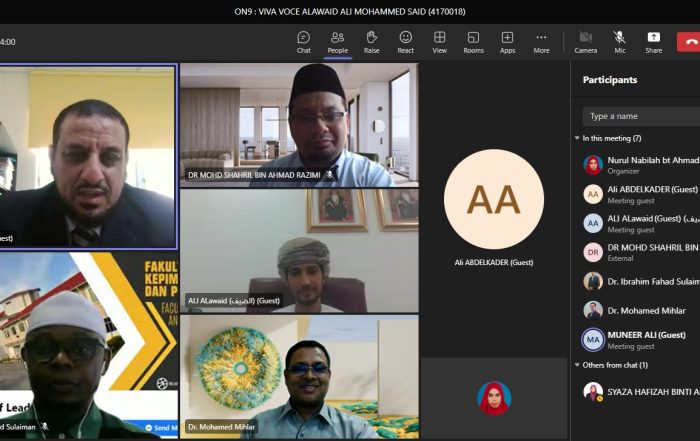
Task: Click the Share screen icon
Action: pyautogui.click(x=653, y=41)
